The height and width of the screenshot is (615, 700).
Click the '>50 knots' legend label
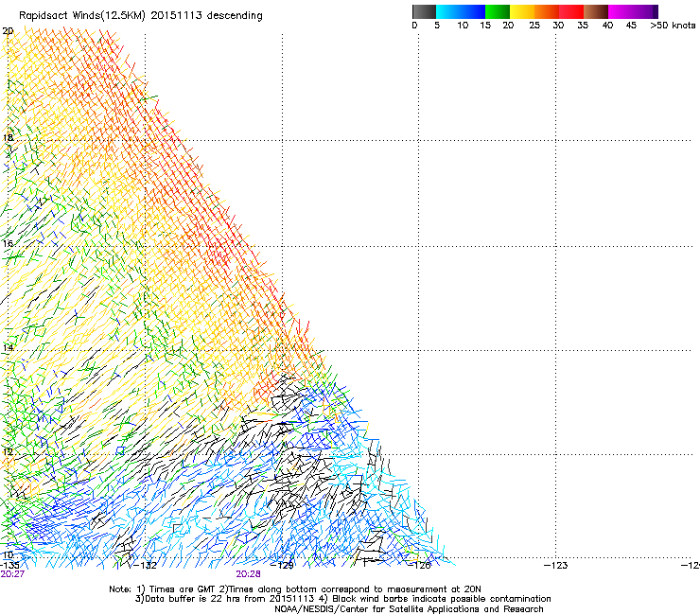point(673,26)
